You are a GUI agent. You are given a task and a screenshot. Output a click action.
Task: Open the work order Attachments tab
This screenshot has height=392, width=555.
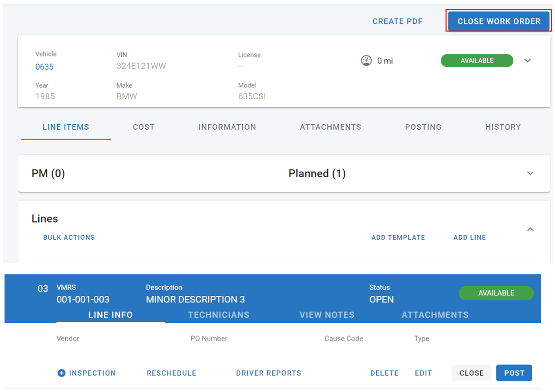(330, 127)
